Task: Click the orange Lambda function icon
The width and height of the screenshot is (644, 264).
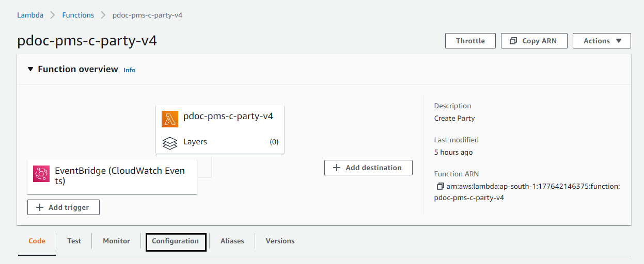Action: tap(170, 119)
